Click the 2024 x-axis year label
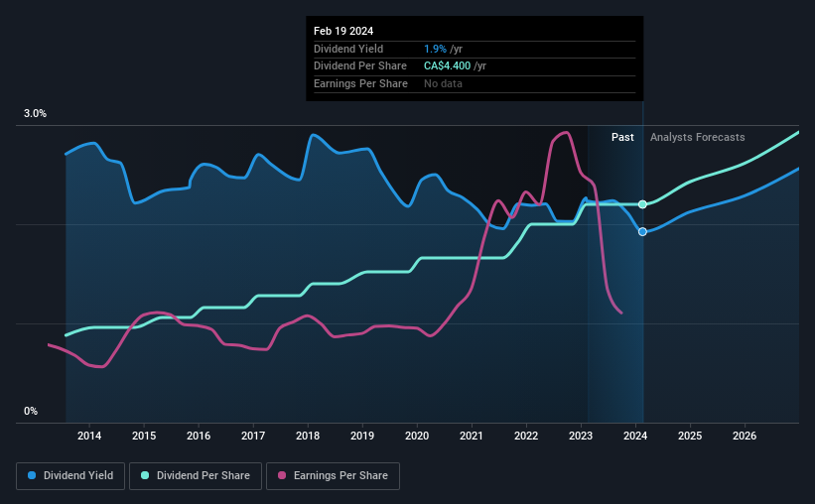The image size is (815, 504). (635, 436)
